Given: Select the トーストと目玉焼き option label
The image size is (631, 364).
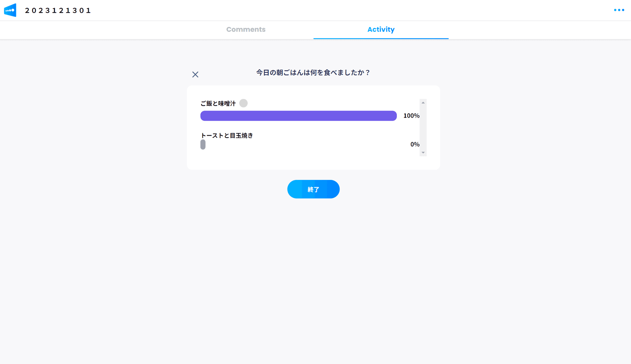Looking at the screenshot, I should 227,135.
